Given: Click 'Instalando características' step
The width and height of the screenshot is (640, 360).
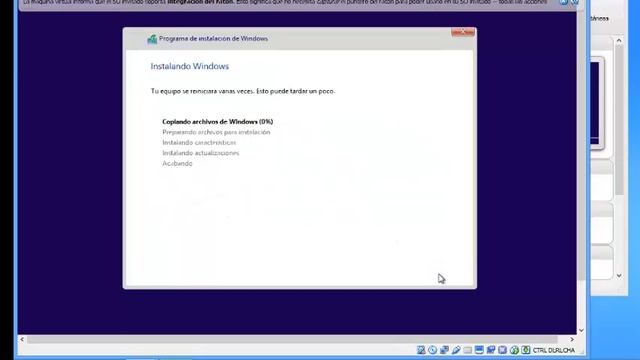Looking at the screenshot, I should (199, 142).
